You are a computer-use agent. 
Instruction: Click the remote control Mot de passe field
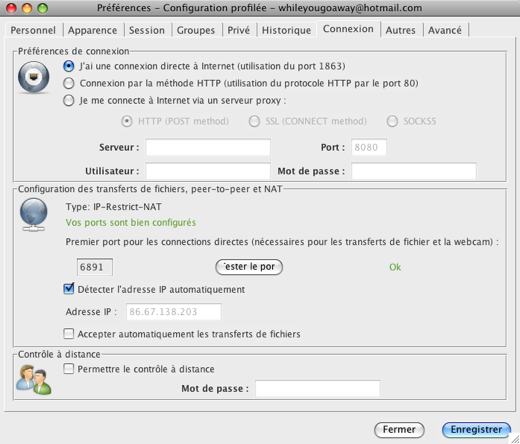coord(317,389)
